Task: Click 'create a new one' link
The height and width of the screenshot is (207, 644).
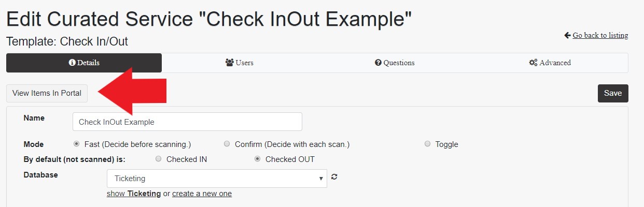Action: point(202,194)
